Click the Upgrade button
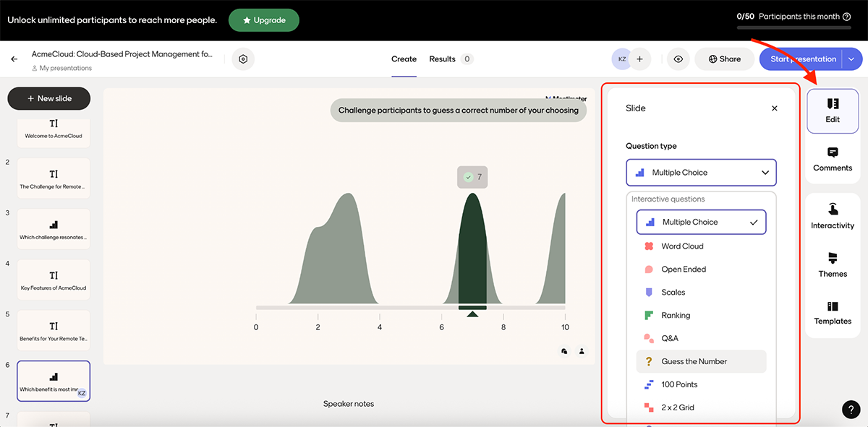Screen dimensions: 868x427 point(263,20)
